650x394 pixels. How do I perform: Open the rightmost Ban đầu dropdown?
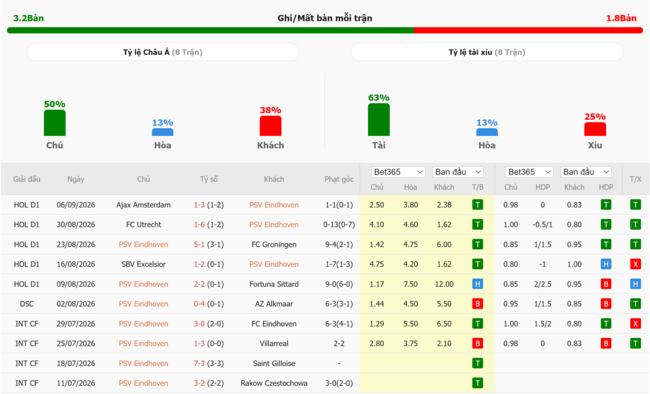click(x=586, y=172)
